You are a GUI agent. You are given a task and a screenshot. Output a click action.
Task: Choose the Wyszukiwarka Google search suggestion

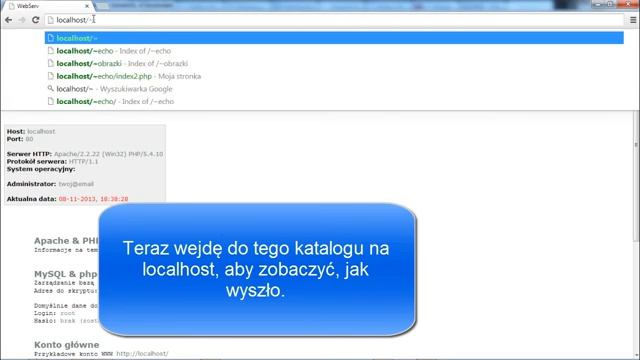coord(334,89)
